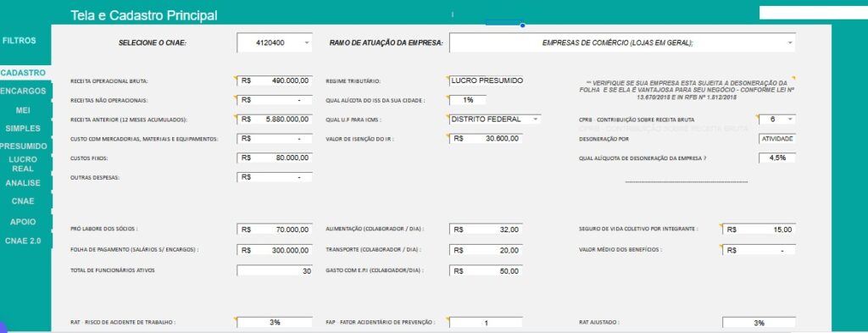Expand the CNAE code dropdown arrow
This screenshot has height=333, width=868.
tap(307, 42)
